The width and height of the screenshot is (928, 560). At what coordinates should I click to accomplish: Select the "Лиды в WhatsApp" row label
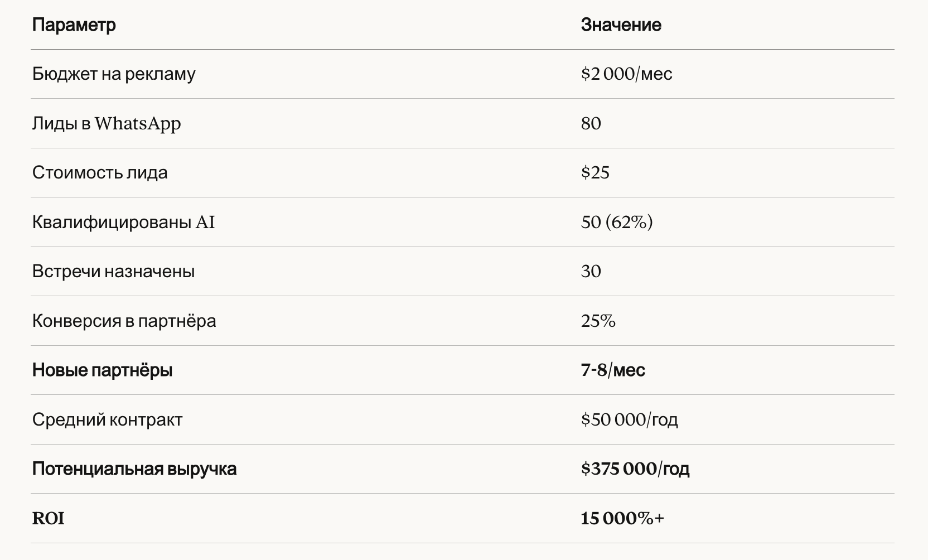107,123
